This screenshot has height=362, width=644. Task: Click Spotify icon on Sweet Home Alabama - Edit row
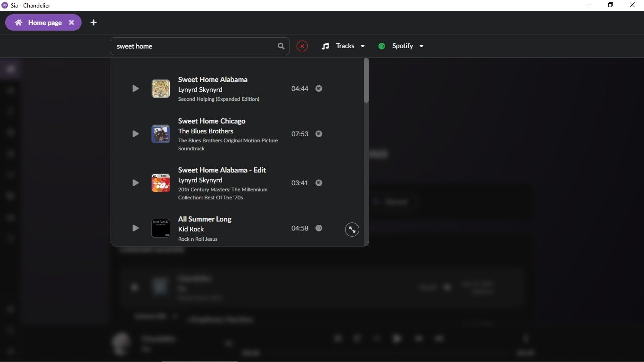(319, 183)
